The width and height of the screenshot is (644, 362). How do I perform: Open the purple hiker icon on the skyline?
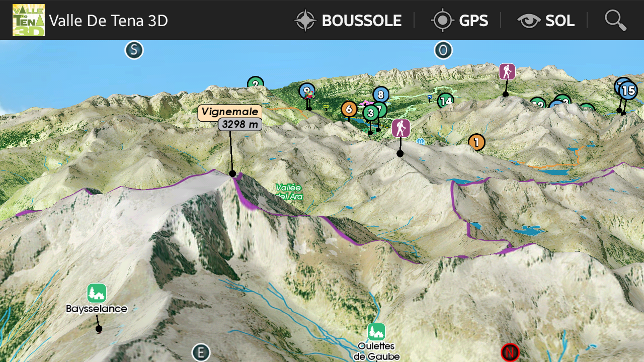click(x=507, y=71)
